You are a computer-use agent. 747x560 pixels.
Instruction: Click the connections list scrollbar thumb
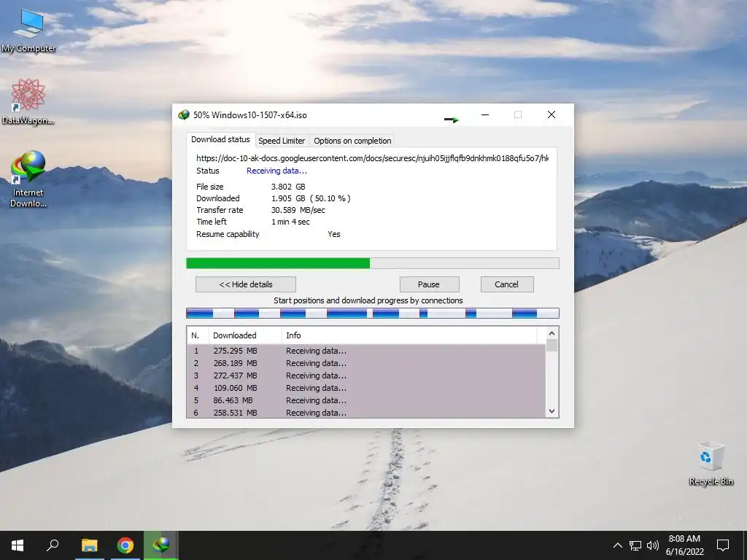(551, 345)
